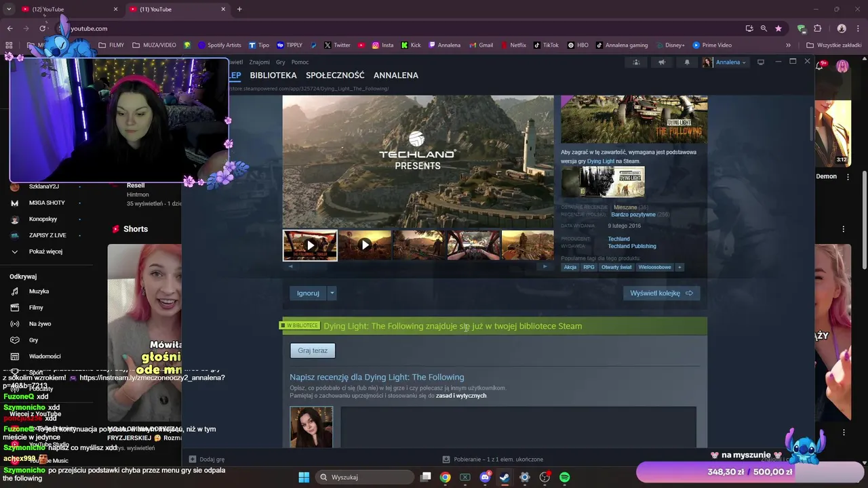Click the taskbar Wyszukaj search box
The height and width of the screenshot is (488, 868).
click(366, 477)
